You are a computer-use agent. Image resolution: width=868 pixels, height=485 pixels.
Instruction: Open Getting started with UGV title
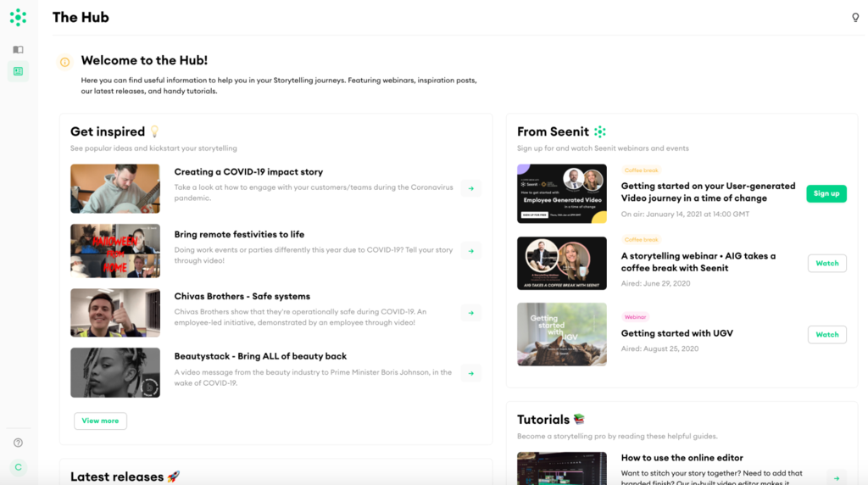677,333
